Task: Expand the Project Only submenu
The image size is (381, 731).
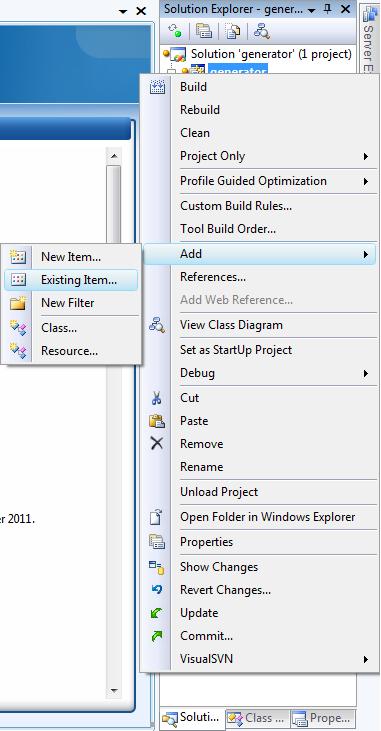Action: coord(366,156)
